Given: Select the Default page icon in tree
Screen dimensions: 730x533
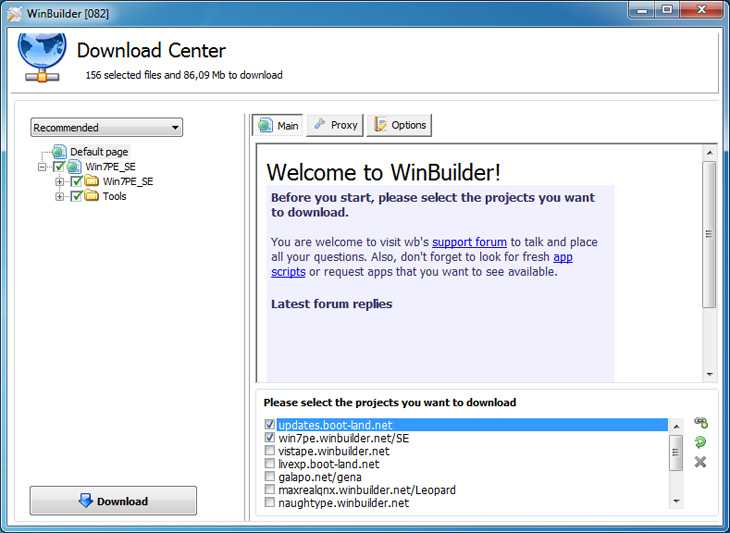Looking at the screenshot, I should click(59, 151).
